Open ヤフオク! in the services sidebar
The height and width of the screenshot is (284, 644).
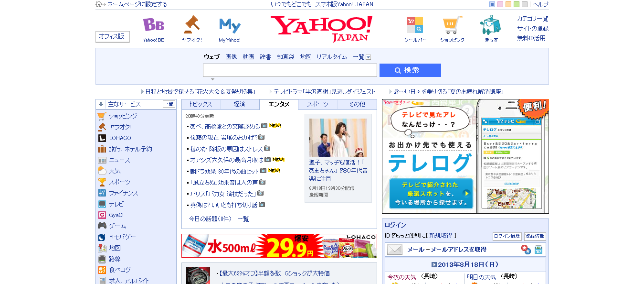119,127
